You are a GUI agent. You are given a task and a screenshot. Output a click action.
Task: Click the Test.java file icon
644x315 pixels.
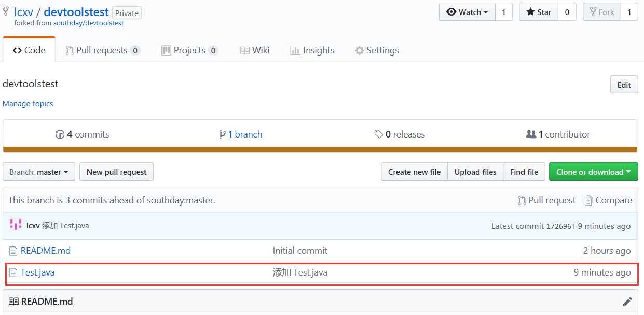(x=13, y=273)
